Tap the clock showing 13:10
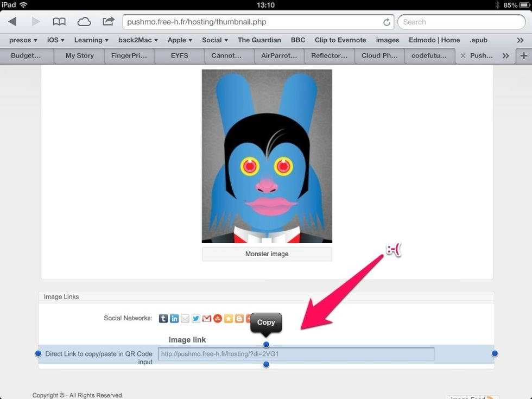This screenshot has width=532, height=399. click(265, 5)
